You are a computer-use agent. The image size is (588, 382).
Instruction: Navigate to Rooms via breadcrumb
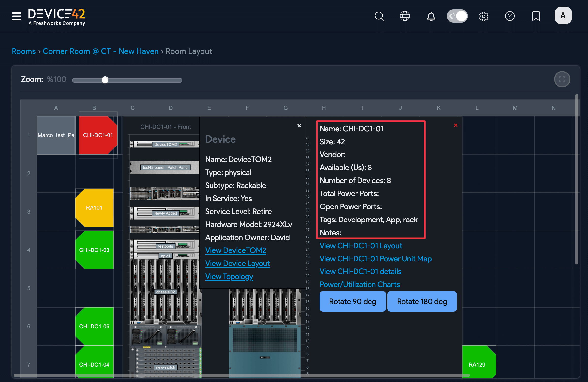24,51
